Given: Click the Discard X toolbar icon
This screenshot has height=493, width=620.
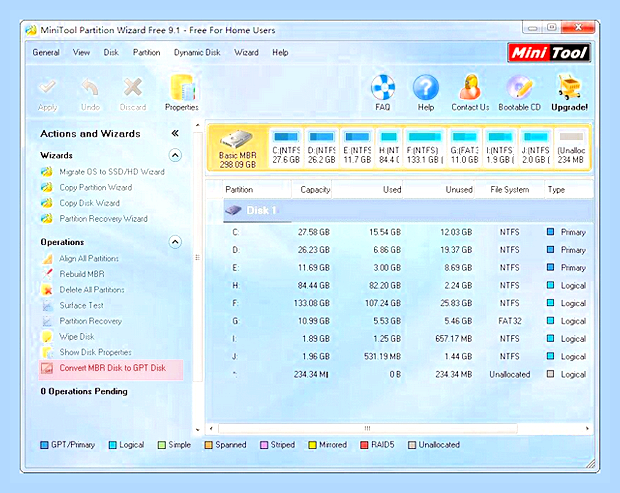Looking at the screenshot, I should [133, 87].
